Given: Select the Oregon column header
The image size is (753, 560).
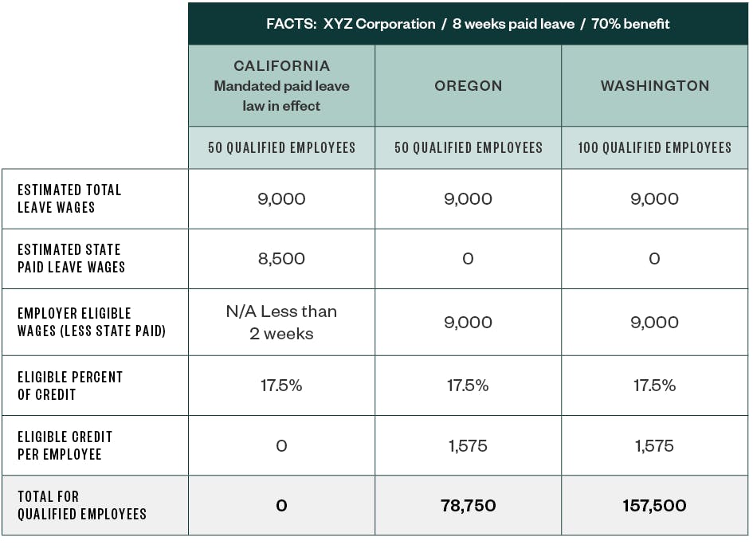Looking at the screenshot, I should coord(468,86).
